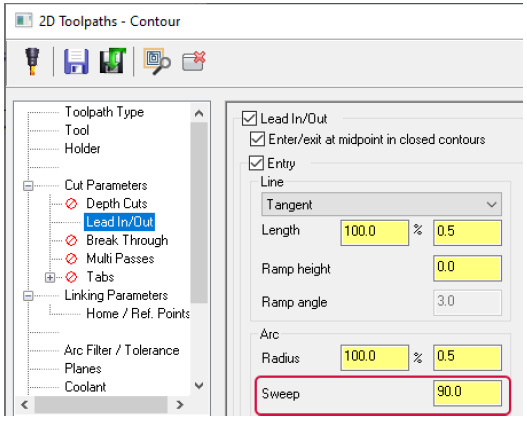
Task: Uncheck Enter/exit at midpoint in closed contours
Action: click(257, 139)
